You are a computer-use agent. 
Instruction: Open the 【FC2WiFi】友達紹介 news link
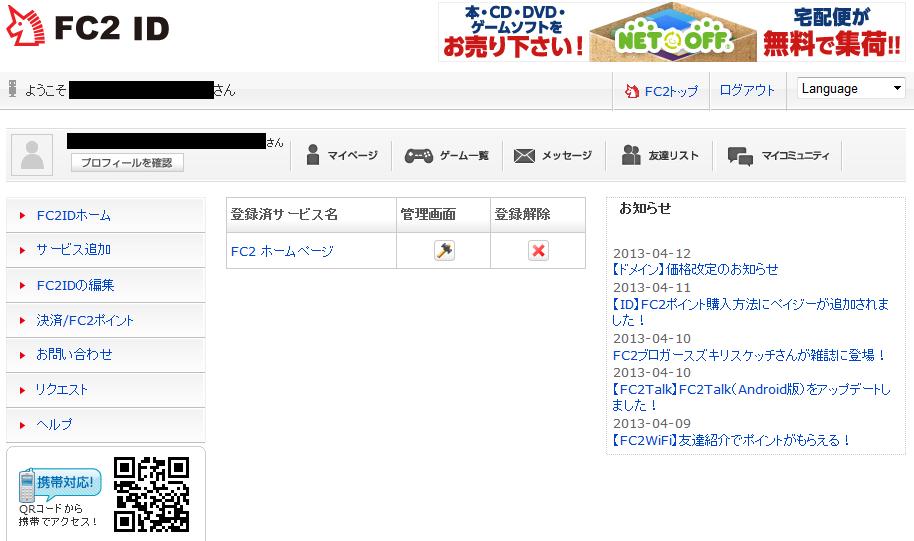731,440
